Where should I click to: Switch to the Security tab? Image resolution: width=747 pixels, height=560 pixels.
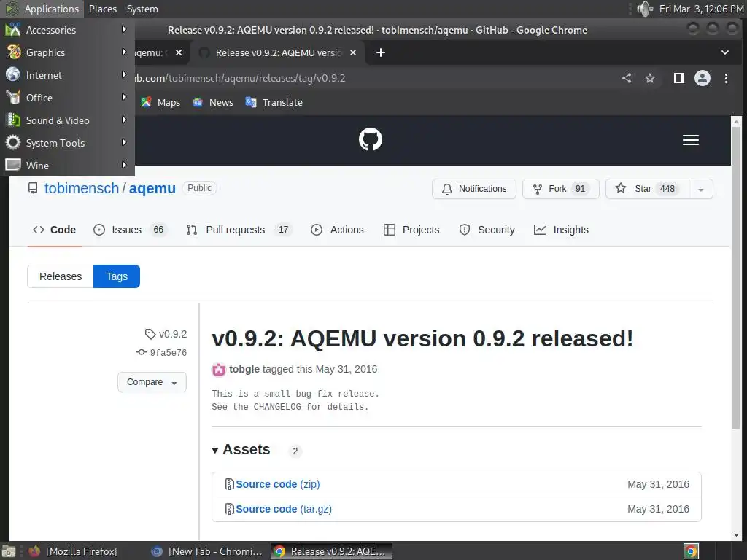487,230
